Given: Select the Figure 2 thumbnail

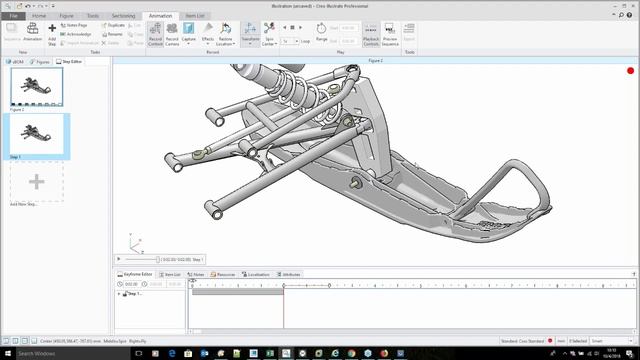Looking at the screenshot, I should (x=37, y=87).
